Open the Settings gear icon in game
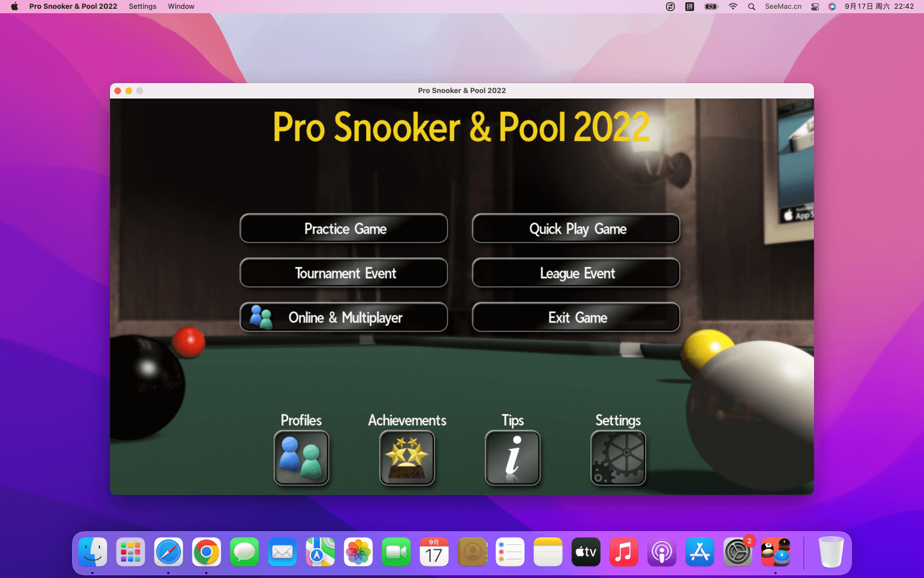The height and width of the screenshot is (578, 924). (x=618, y=458)
